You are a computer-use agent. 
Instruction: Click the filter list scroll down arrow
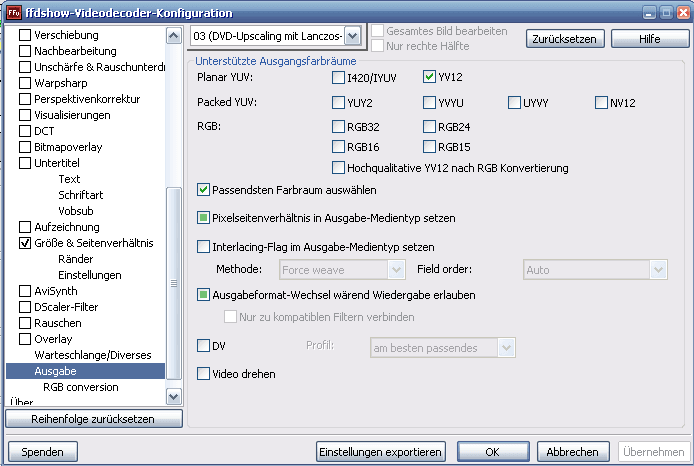tap(174, 397)
